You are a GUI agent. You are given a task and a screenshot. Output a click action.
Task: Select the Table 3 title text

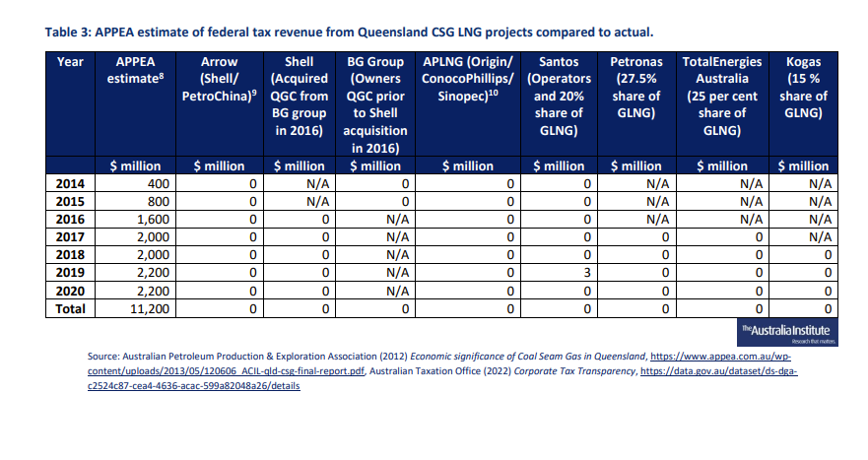click(349, 33)
